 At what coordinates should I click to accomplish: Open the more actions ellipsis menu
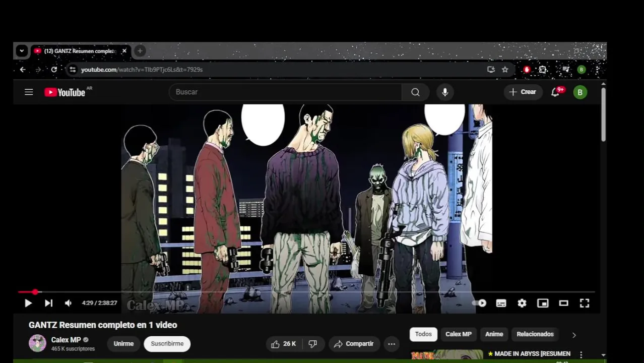click(x=392, y=344)
